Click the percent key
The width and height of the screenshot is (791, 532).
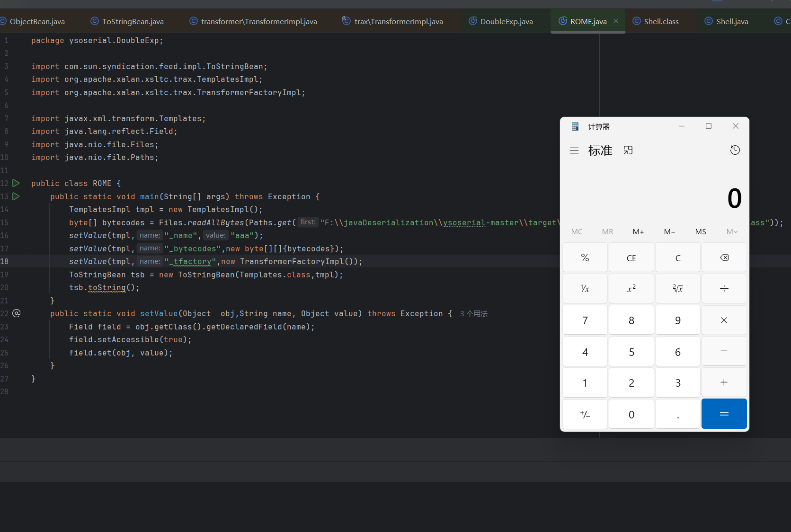click(x=585, y=257)
